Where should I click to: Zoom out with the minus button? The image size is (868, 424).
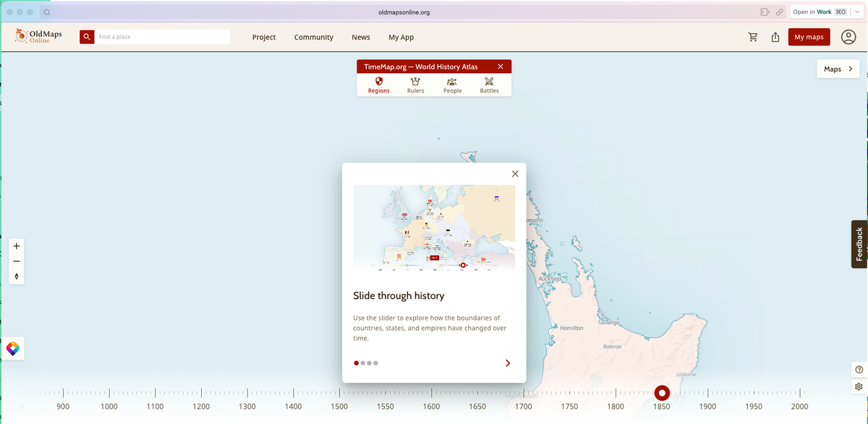coord(17,261)
